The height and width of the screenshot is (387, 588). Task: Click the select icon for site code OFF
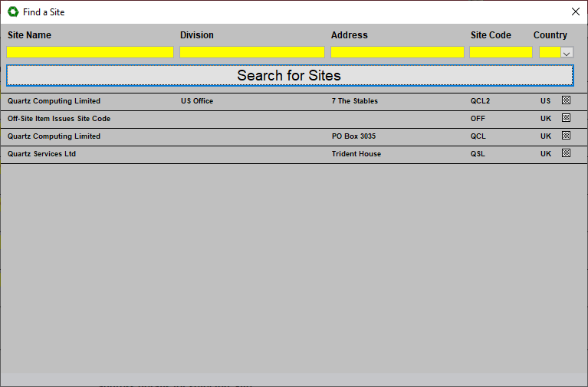point(566,118)
